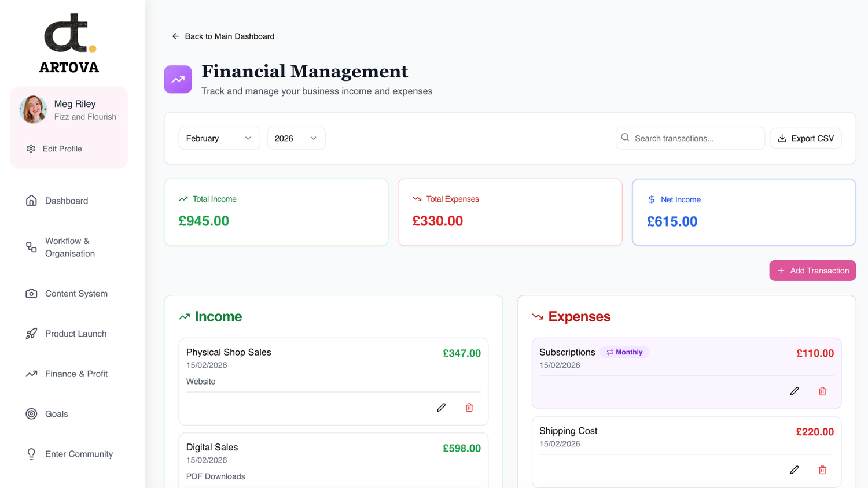
Task: Click the Total Income trend icon
Action: (x=183, y=199)
